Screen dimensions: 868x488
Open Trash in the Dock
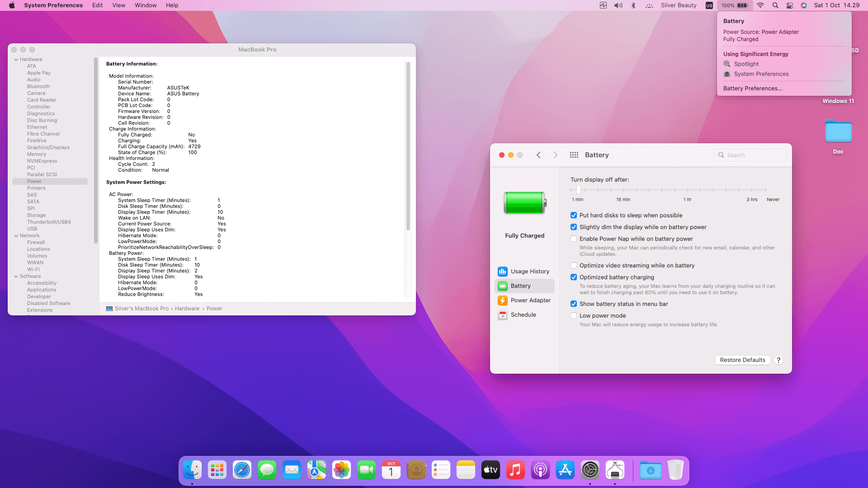click(x=675, y=470)
